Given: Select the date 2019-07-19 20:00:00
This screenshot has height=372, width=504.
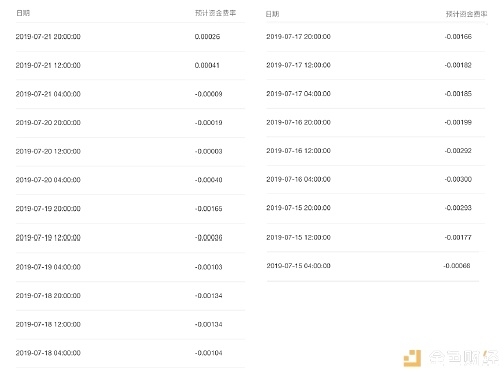Looking at the screenshot, I should 48,209.
